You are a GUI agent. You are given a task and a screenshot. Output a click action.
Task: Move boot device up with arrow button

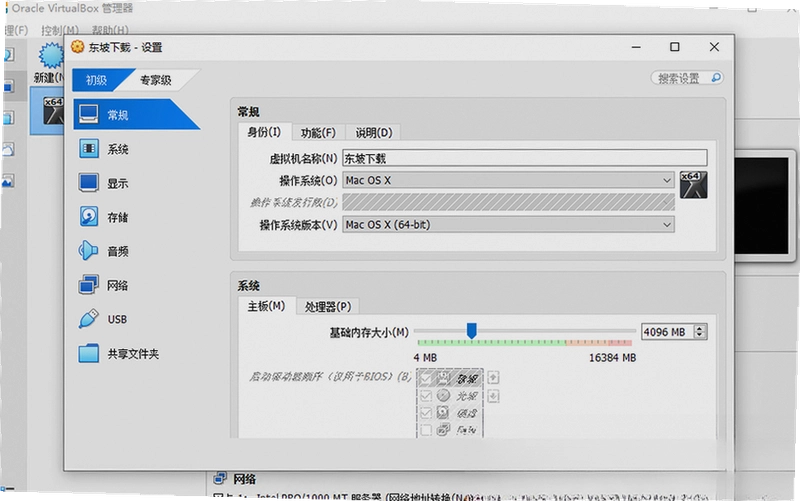pyautogui.click(x=493, y=378)
